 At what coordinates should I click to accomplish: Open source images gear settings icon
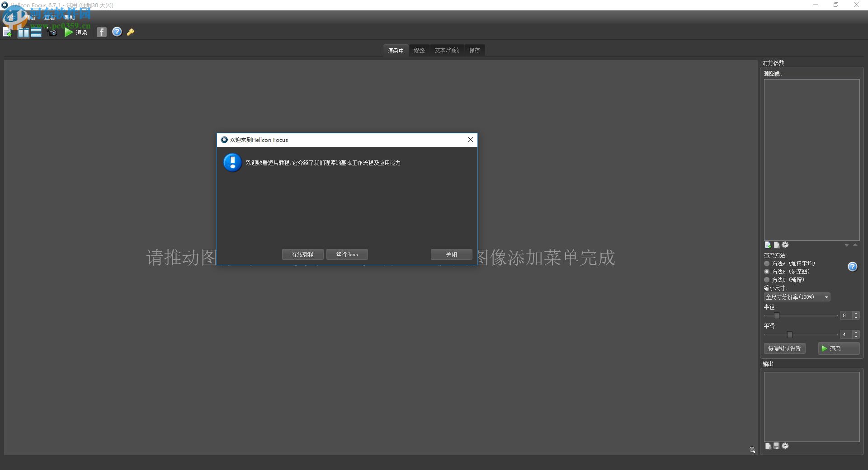click(785, 245)
